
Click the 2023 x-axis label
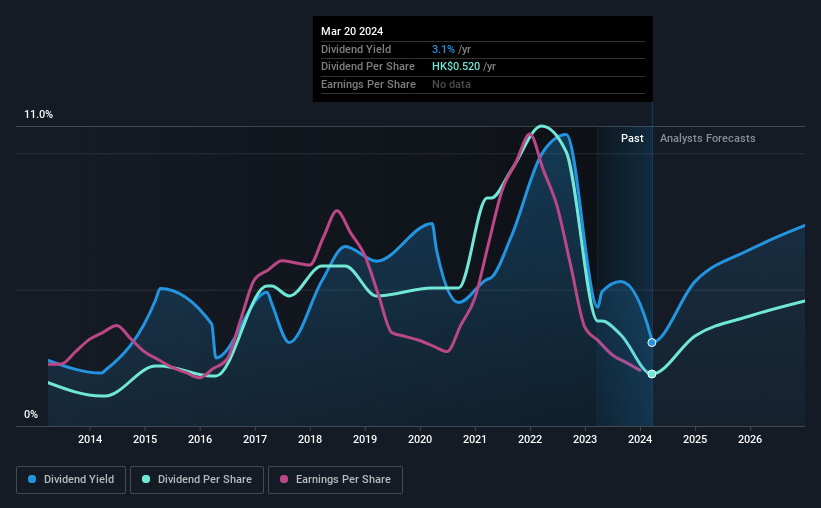pos(585,439)
